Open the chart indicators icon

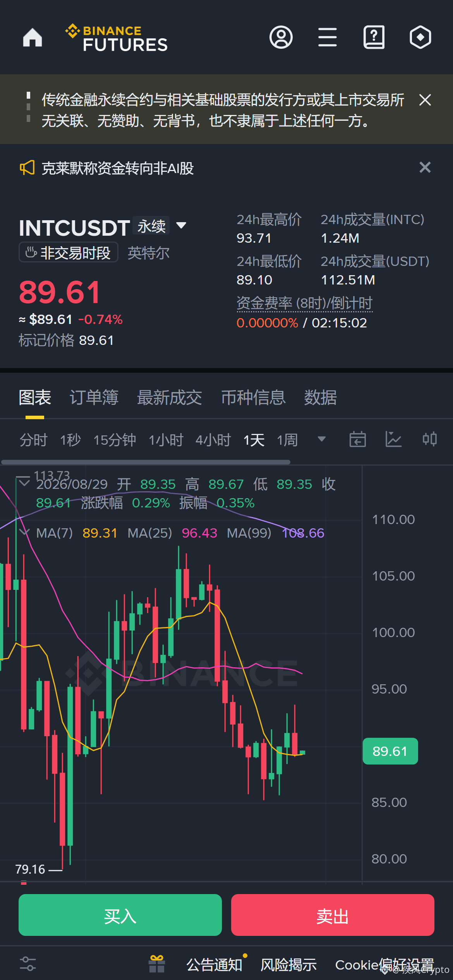click(394, 439)
